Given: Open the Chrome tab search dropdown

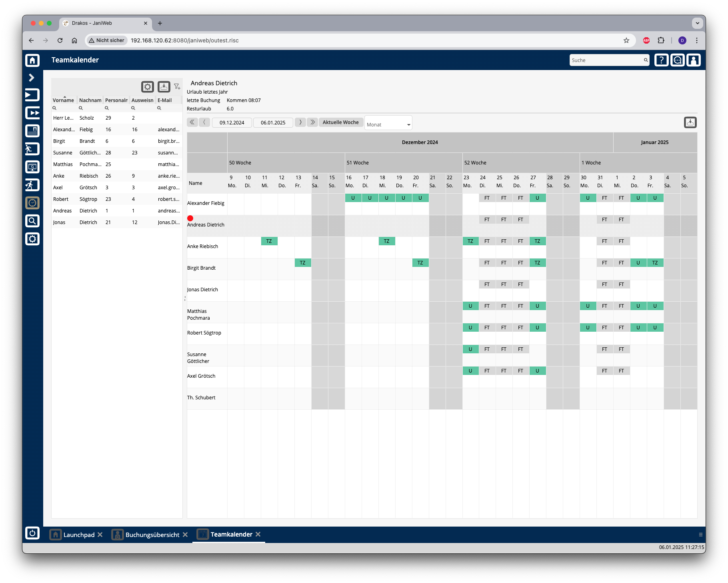Looking at the screenshot, I should (698, 23).
